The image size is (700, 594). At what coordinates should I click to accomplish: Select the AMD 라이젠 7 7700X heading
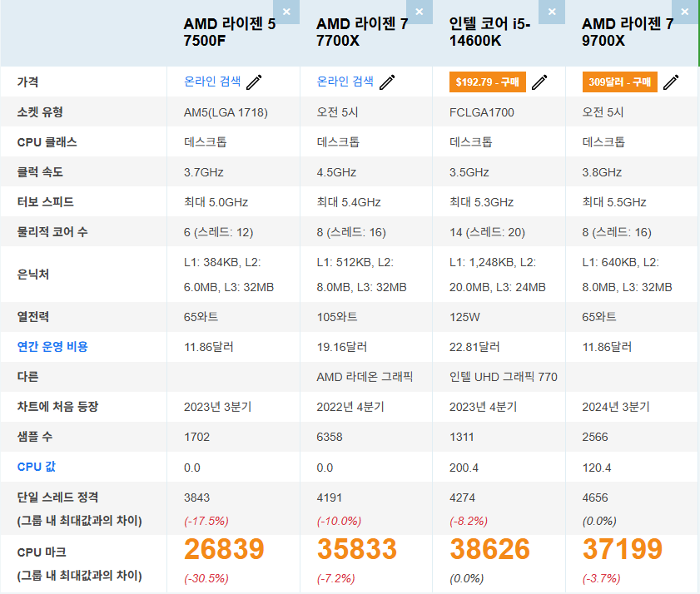click(362, 32)
